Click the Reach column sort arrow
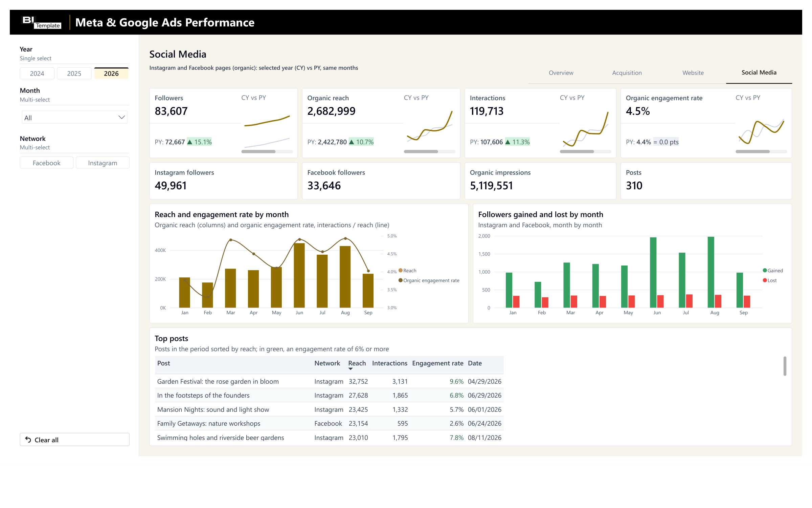This screenshot has width=812, height=508. pyautogui.click(x=351, y=369)
